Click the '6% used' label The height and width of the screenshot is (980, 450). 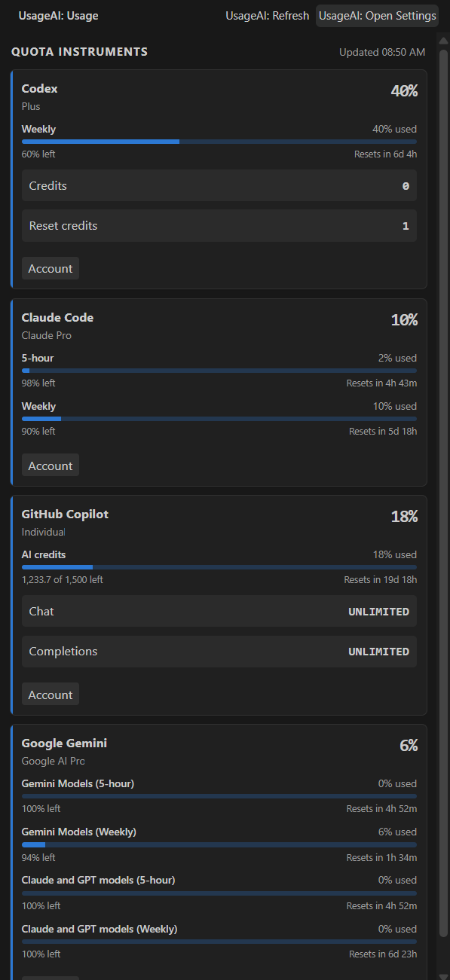tap(397, 832)
